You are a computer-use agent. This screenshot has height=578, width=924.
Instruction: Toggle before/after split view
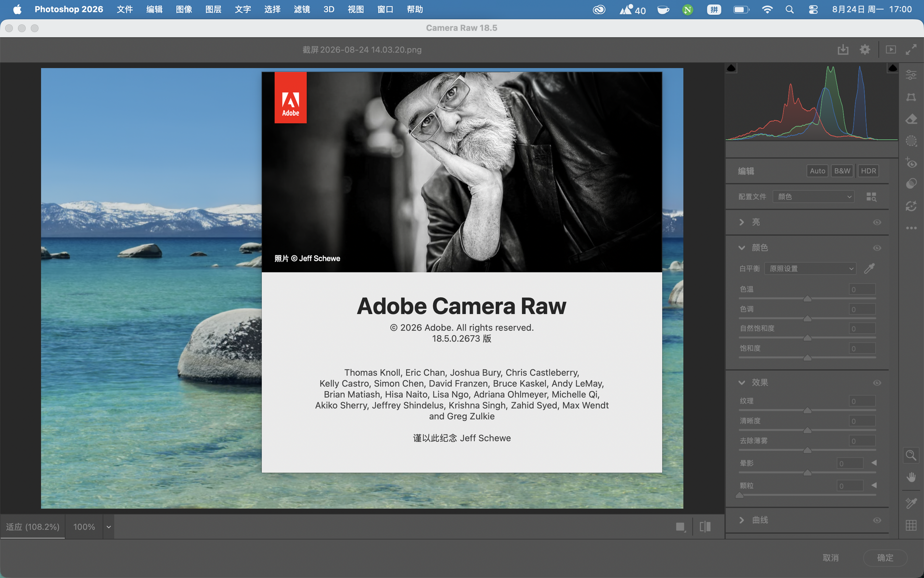tap(705, 527)
